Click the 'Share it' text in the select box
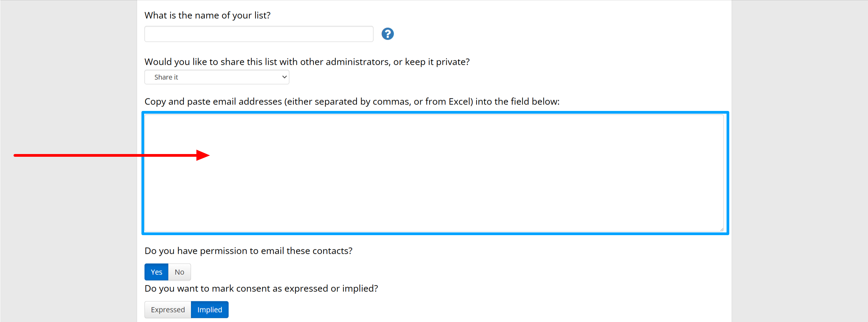Image resolution: width=868 pixels, height=322 pixels. click(166, 77)
